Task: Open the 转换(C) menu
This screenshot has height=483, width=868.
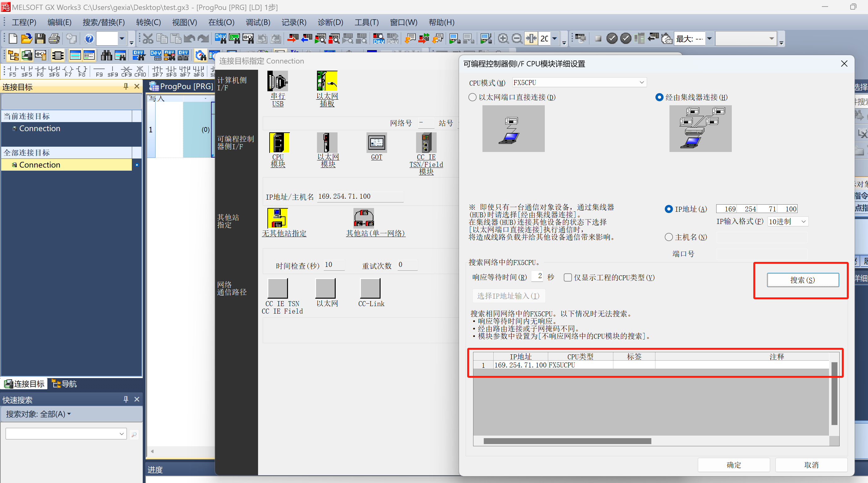Action: click(x=149, y=22)
